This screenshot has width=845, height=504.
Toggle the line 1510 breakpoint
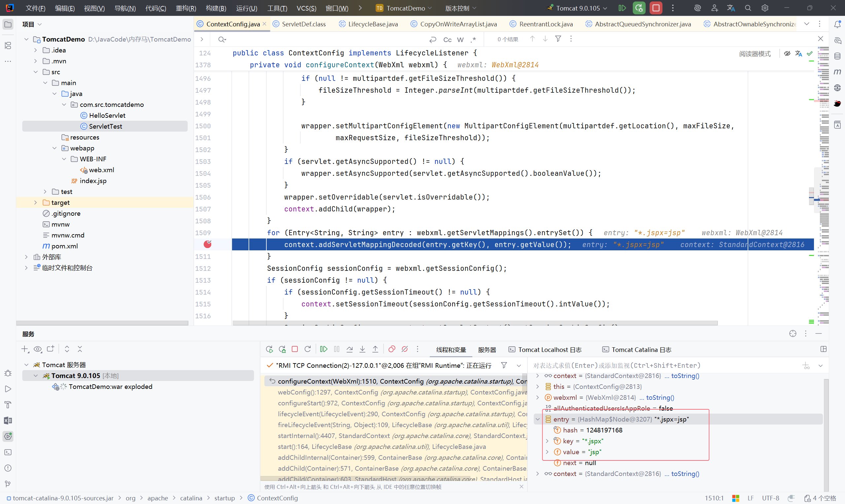coord(208,244)
